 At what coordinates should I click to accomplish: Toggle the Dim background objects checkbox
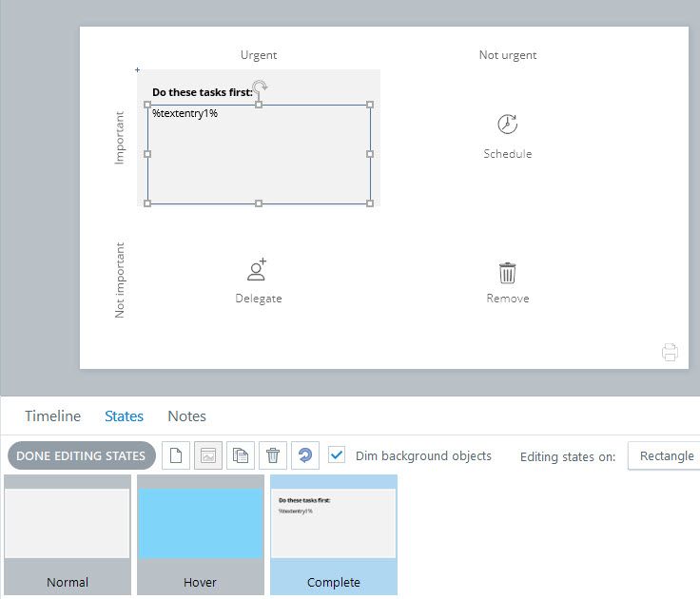coord(336,455)
